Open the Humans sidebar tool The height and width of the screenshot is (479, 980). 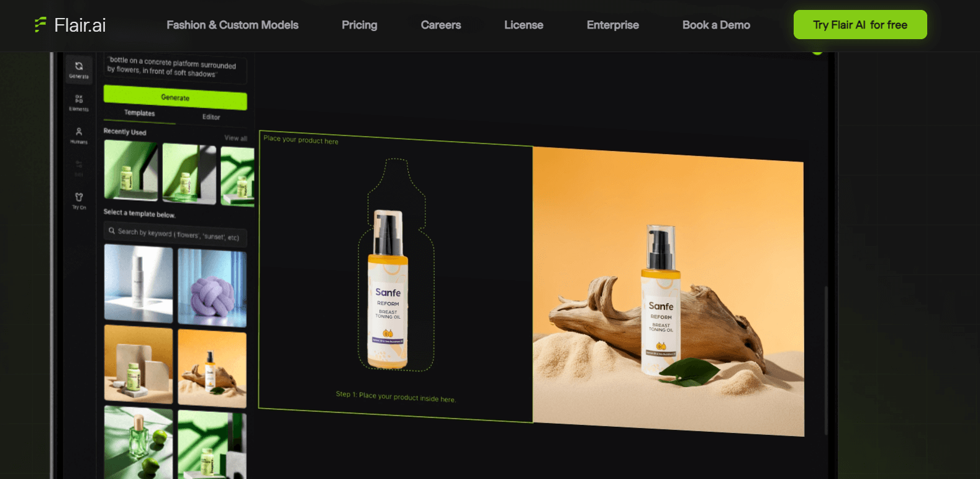click(79, 135)
